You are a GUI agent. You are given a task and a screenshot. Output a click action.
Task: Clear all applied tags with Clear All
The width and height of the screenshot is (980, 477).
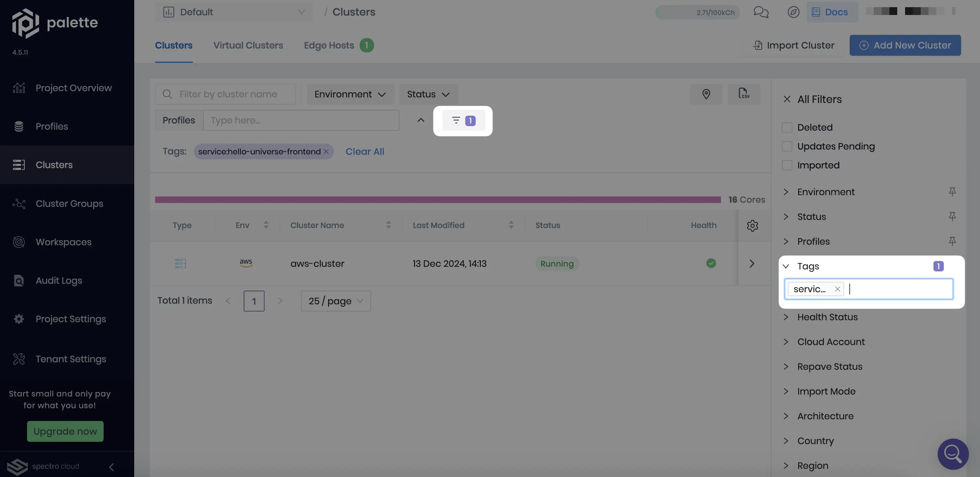[365, 152]
